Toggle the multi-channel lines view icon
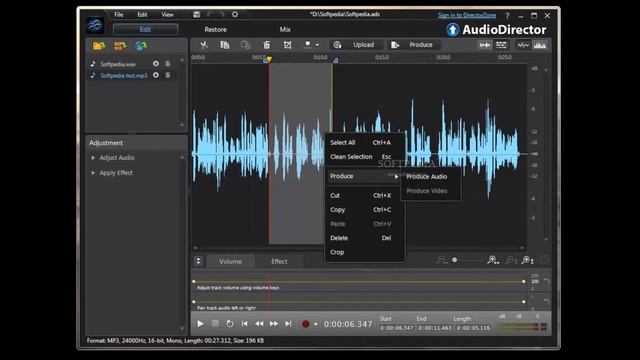 pos(501,45)
